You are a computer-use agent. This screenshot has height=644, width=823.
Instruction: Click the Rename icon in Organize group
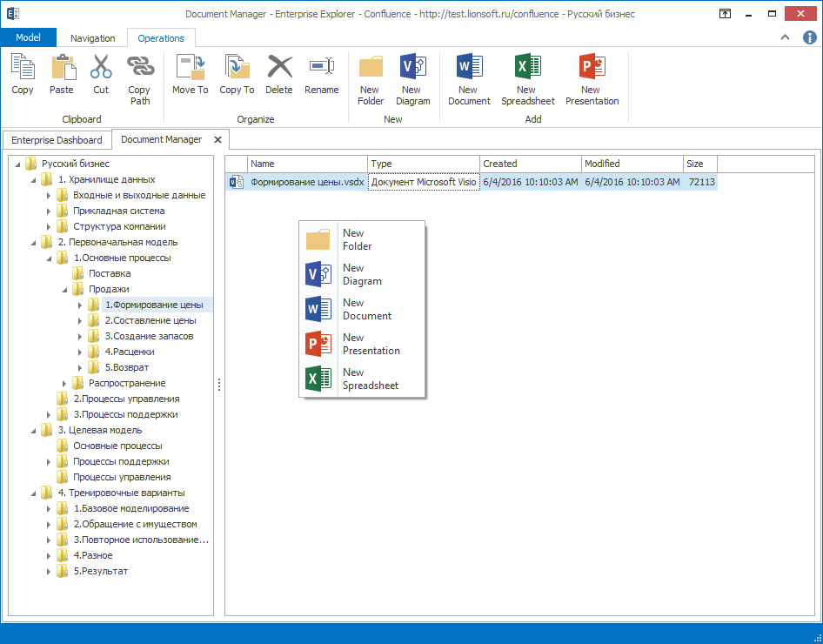pos(321,68)
